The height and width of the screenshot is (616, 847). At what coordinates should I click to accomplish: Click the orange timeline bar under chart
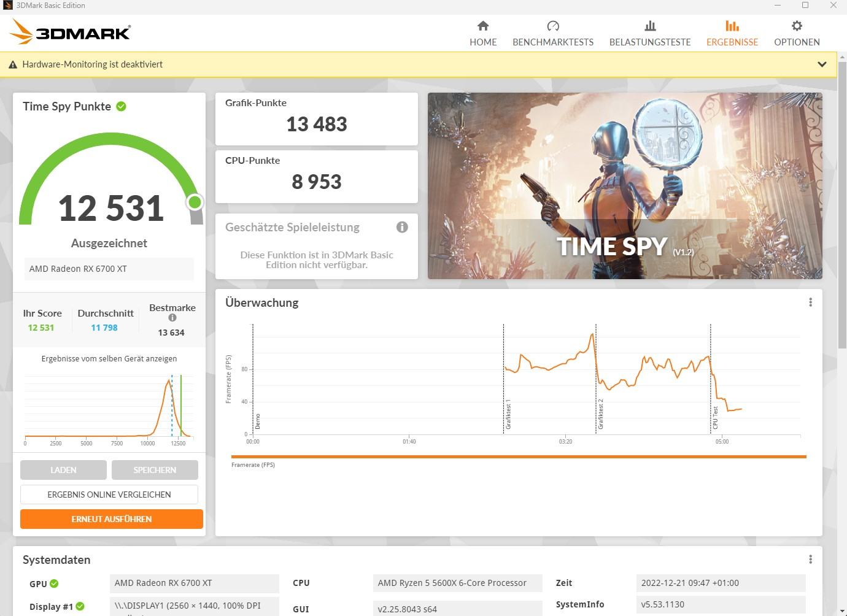point(519,456)
